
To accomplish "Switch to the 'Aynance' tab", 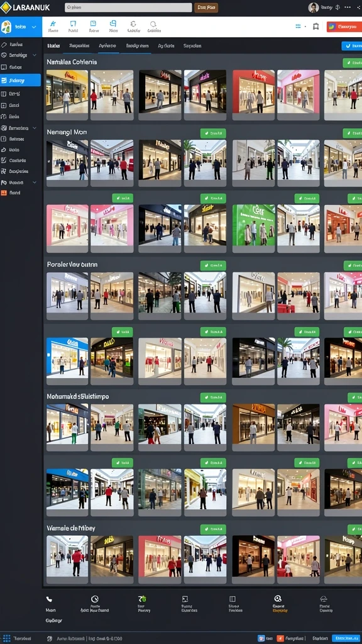I will [x=107, y=46].
